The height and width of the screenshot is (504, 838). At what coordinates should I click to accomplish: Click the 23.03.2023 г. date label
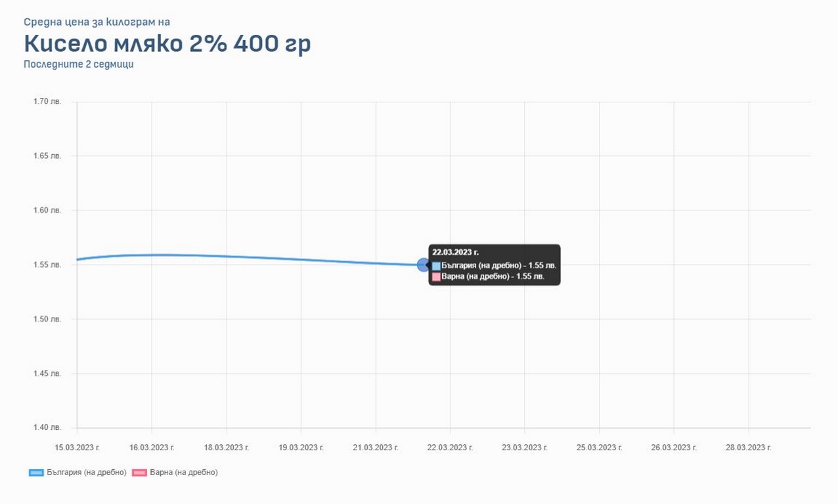[x=525, y=448]
